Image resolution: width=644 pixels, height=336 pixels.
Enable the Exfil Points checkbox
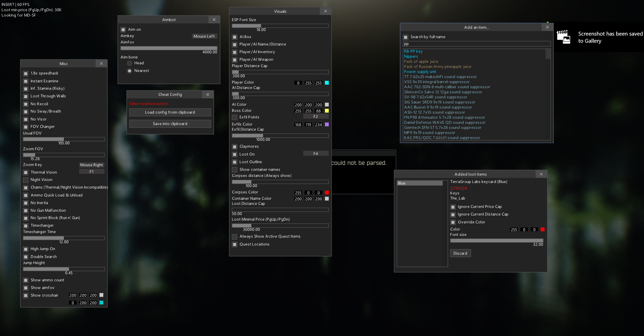coord(235,117)
